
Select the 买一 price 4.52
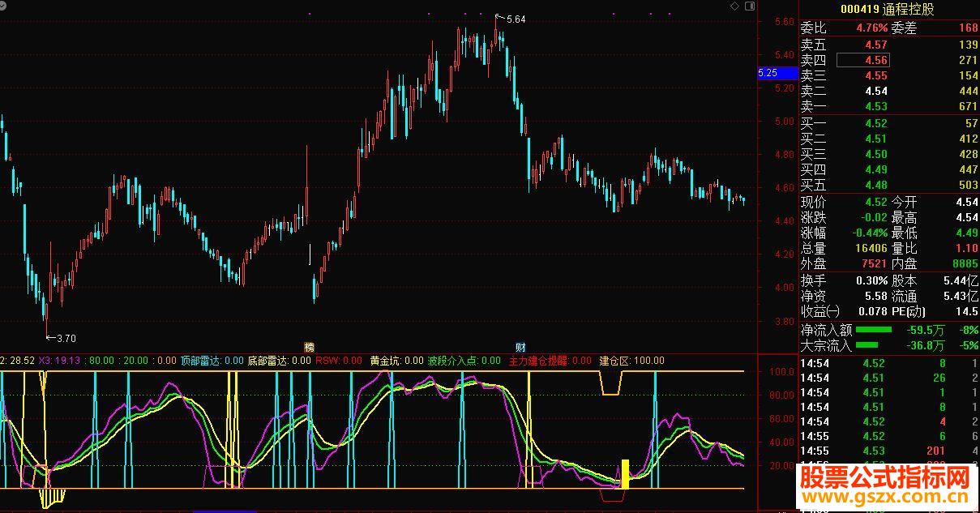coord(875,124)
